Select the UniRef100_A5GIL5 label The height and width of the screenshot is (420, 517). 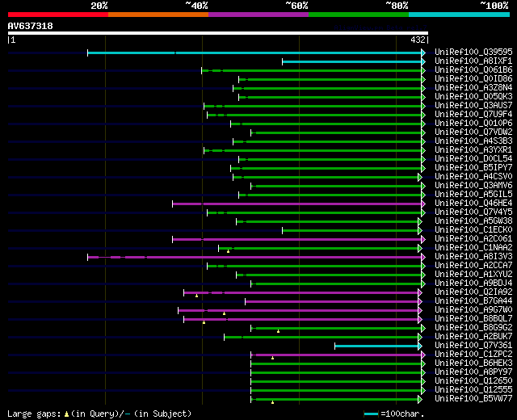click(473, 195)
